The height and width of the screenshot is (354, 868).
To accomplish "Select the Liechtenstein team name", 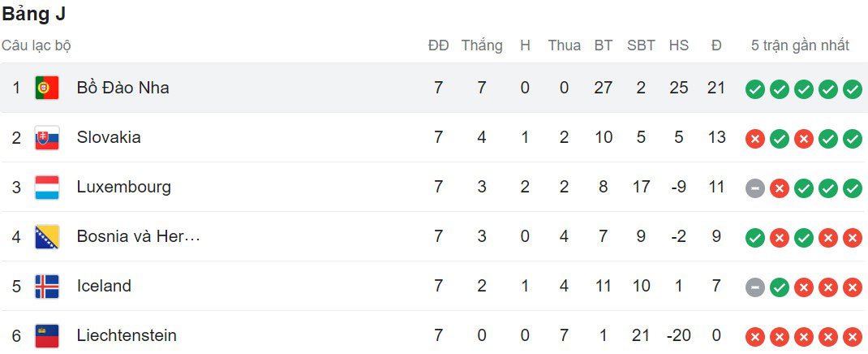I will [127, 335].
